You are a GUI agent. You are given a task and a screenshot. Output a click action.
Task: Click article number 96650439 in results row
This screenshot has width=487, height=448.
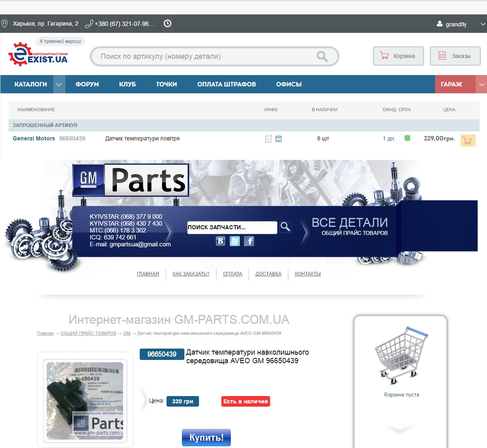[x=72, y=138]
